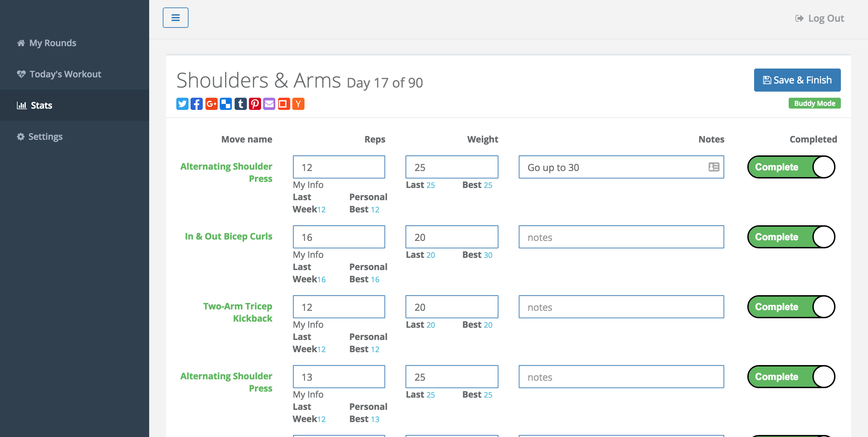Toggle Complete for first Alternating Shoulder Press
This screenshot has width=868, height=437.
coord(791,167)
